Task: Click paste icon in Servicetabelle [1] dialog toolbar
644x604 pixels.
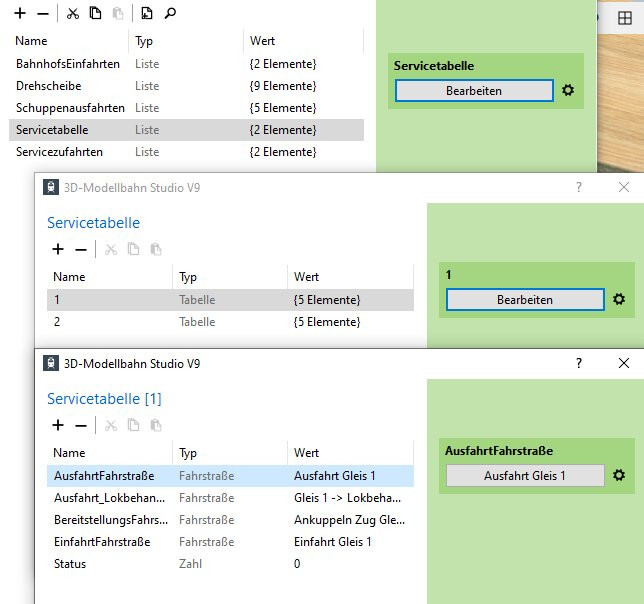Action: pyautogui.click(x=156, y=425)
